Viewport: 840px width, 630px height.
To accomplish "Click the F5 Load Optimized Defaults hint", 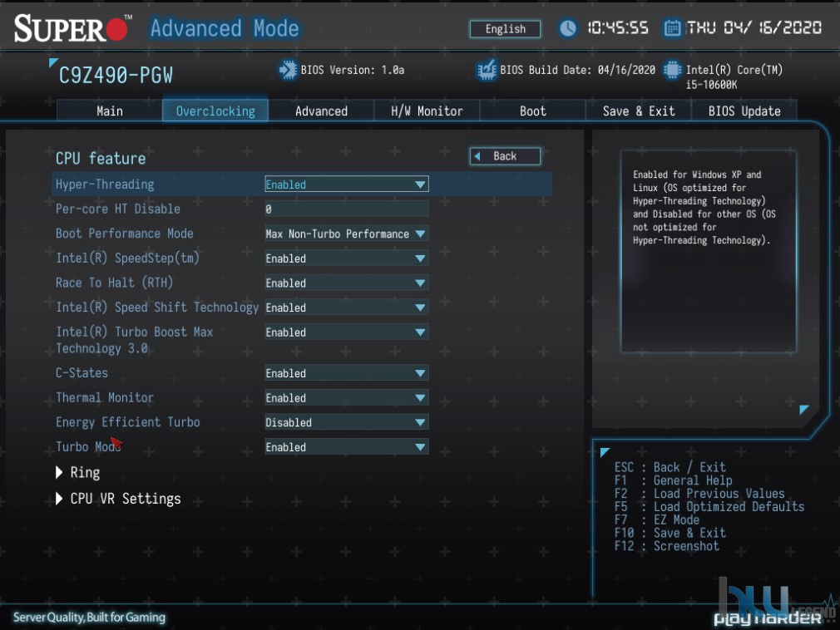I will pos(709,506).
